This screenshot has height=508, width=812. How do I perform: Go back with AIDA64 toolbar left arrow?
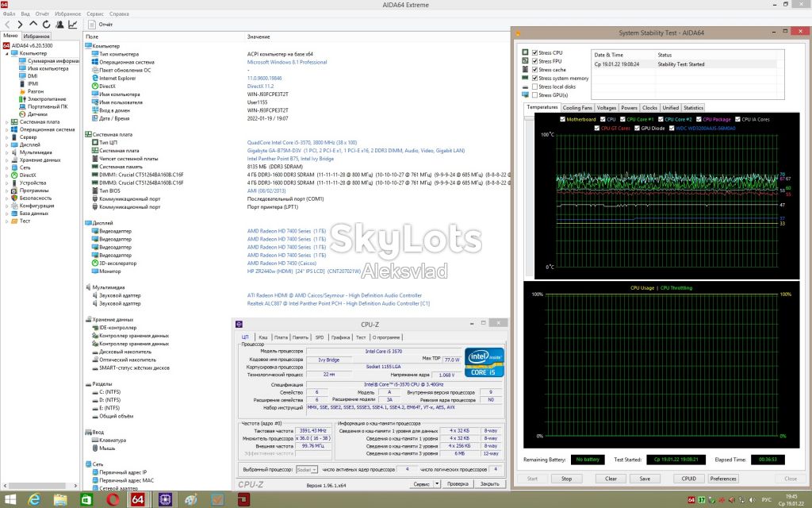pyautogui.click(x=7, y=25)
